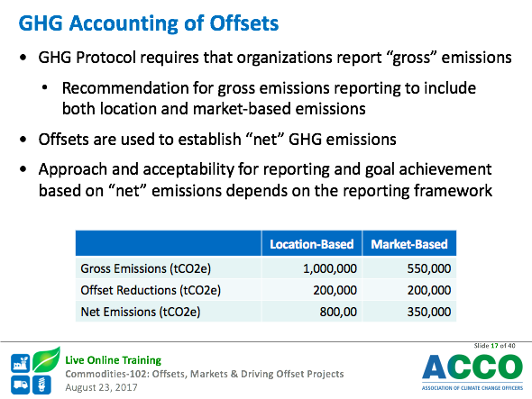Click the 'Gross Emissions (tCO2e)' row label
The width and height of the screenshot is (532, 399).
point(146,268)
